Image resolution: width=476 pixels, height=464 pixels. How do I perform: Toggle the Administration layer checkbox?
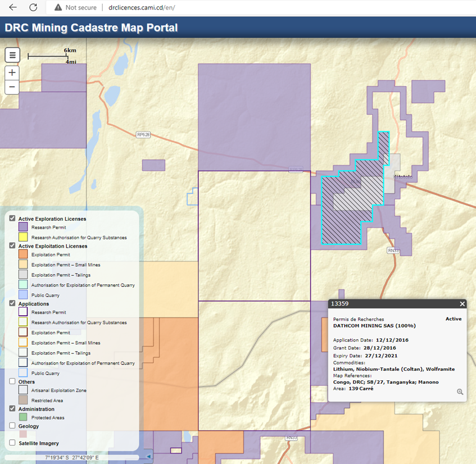(x=12, y=408)
